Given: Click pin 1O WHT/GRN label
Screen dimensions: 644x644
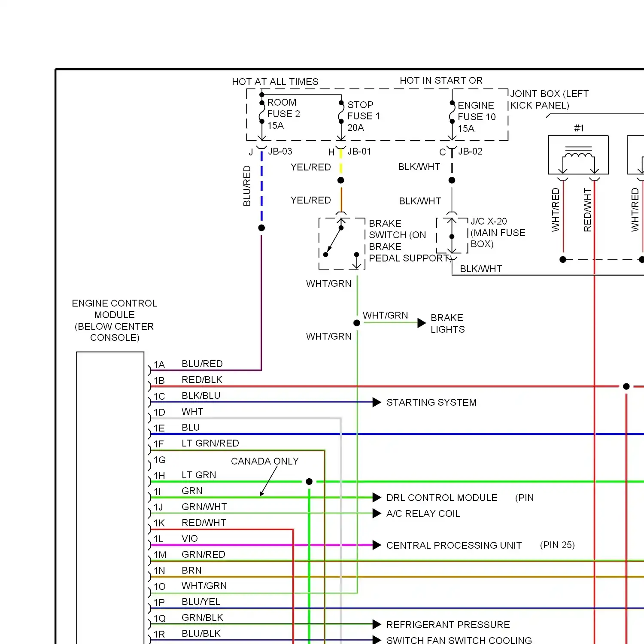Looking at the screenshot, I should [x=204, y=586].
